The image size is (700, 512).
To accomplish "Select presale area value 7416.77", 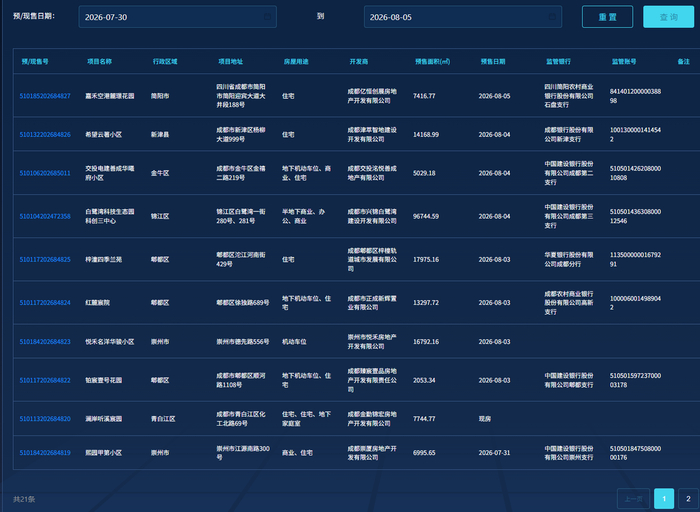I will (x=424, y=96).
